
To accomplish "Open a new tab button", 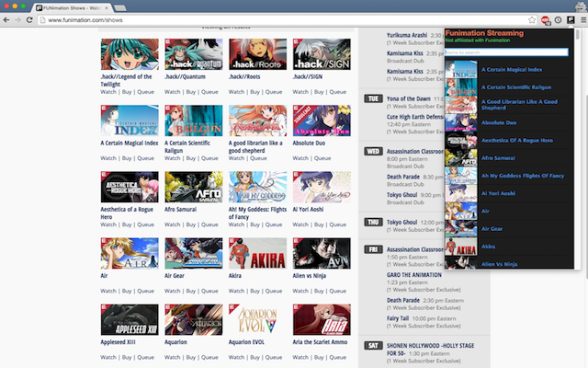I will pyautogui.click(x=119, y=7).
